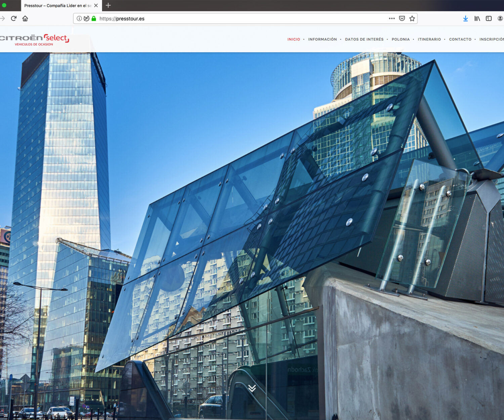The width and height of the screenshot is (504, 420).
Task: Open the site information icon
Action: pos(79,18)
